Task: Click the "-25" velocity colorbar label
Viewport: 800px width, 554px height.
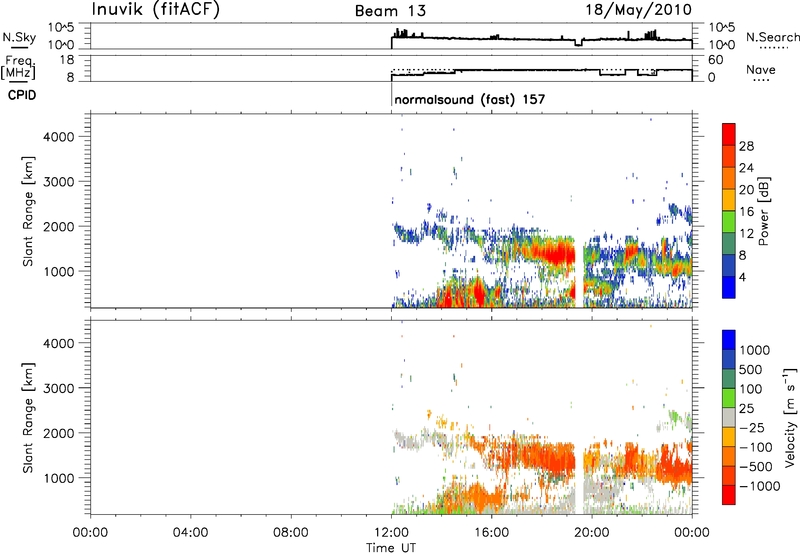Action: [752, 427]
